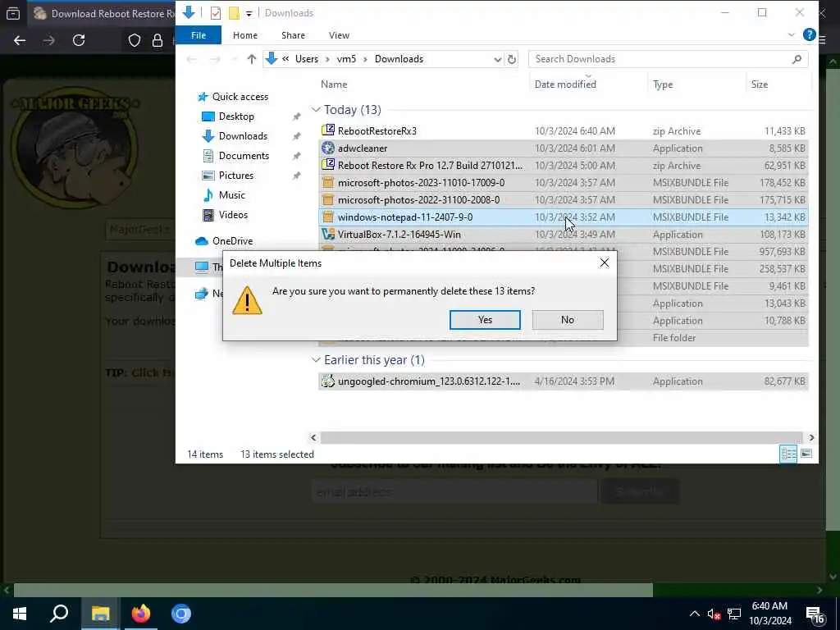840x630 pixels.
Task: Select vm5 in the address breadcrumb
Action: (x=346, y=59)
